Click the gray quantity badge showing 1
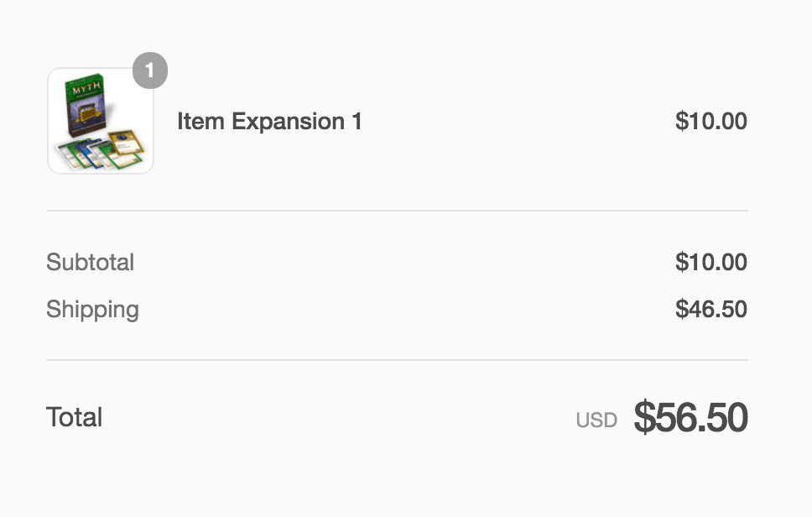 coord(150,70)
